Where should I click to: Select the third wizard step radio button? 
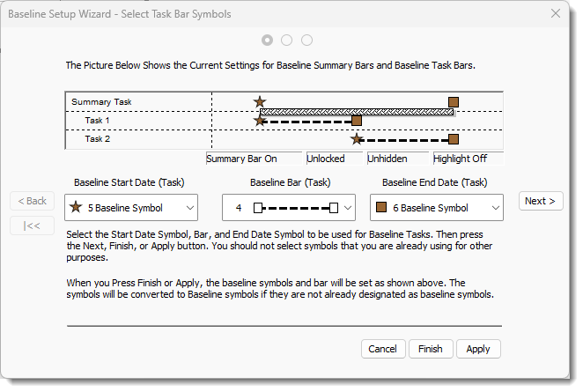306,40
